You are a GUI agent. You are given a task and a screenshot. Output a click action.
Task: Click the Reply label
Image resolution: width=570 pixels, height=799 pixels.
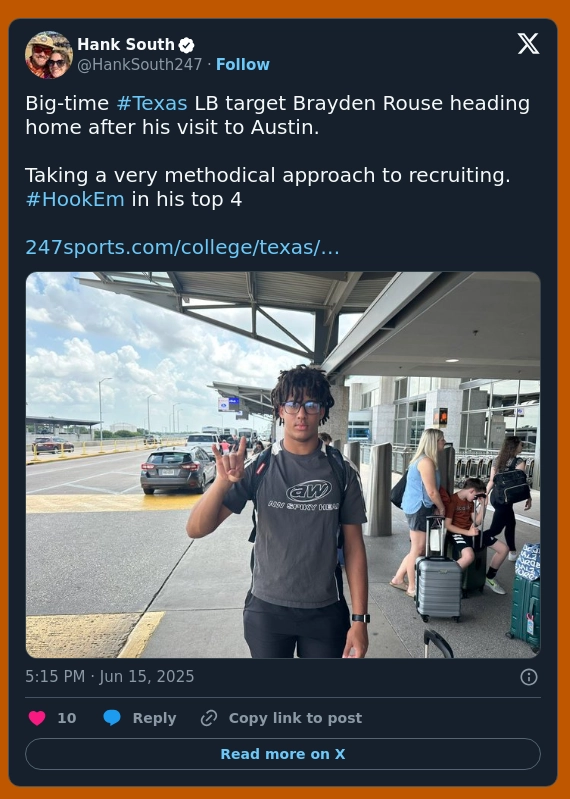pos(154,718)
